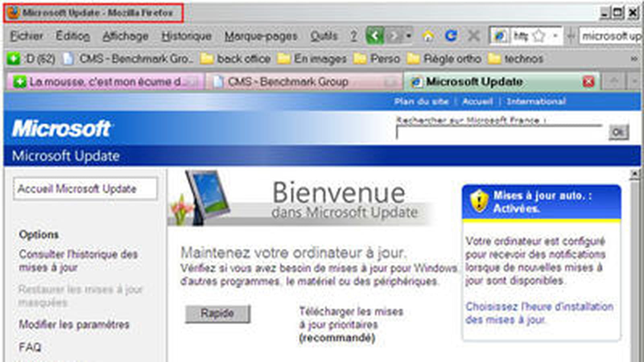Click the International link
Screen dimensions: 644x362
[536, 101]
